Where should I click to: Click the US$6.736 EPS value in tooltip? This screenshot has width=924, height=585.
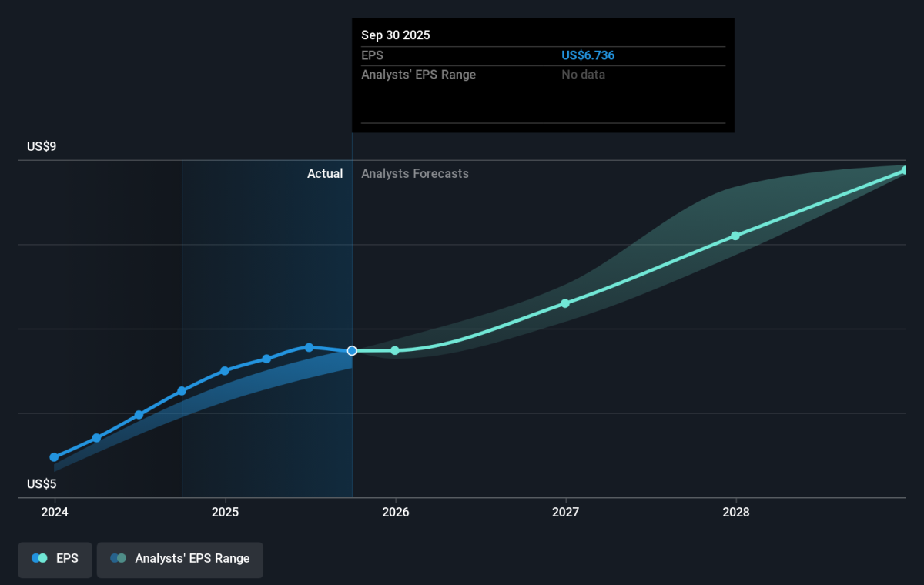pyautogui.click(x=588, y=55)
